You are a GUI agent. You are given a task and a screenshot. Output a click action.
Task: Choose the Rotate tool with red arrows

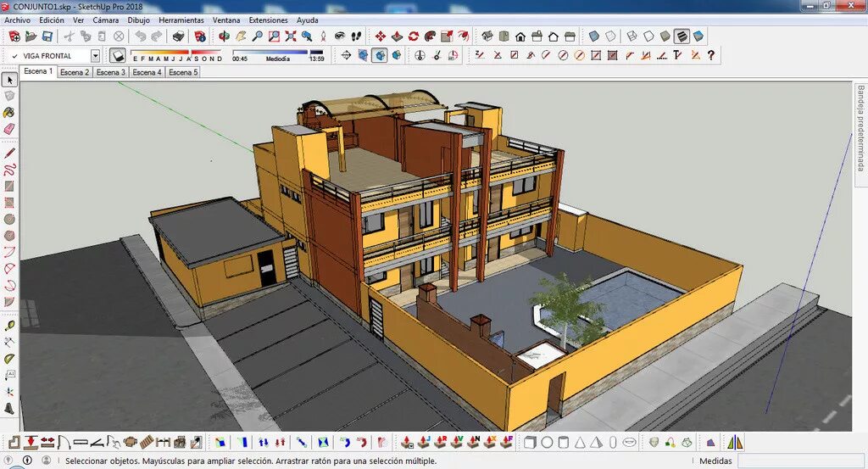click(x=414, y=36)
